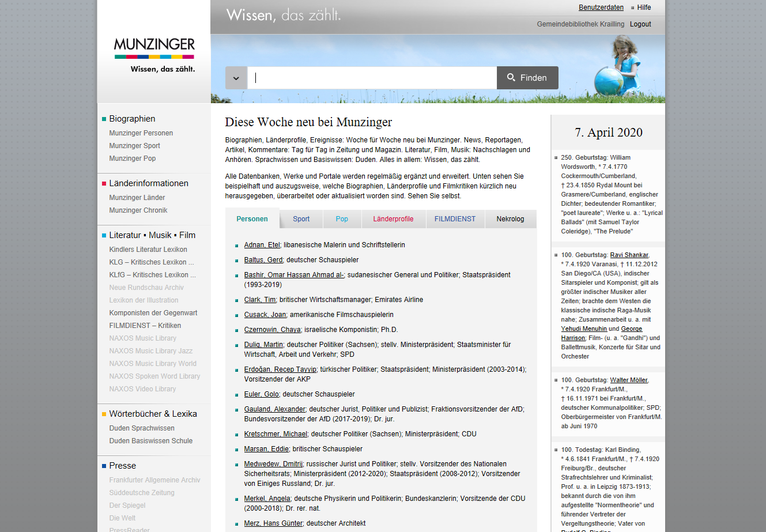Open the Erdoğan, Recep Tayyip entry
Image resolution: width=766 pixels, height=532 pixels.
(281, 369)
